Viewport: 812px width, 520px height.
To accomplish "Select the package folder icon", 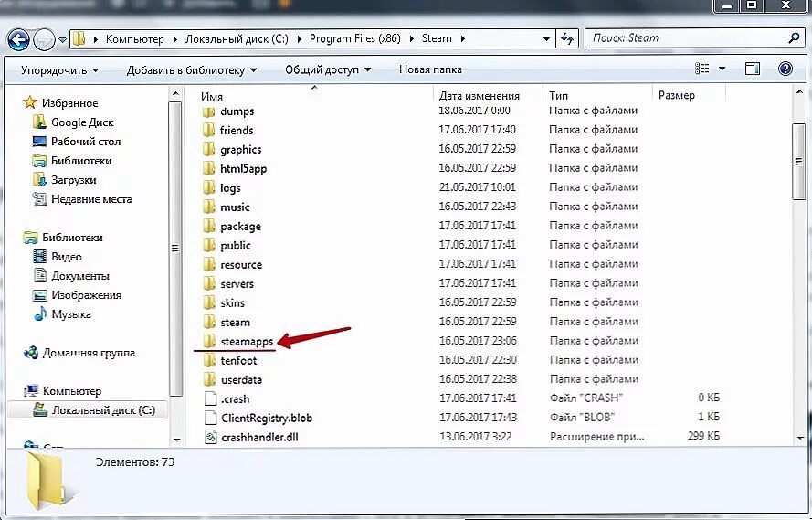I will [208, 226].
